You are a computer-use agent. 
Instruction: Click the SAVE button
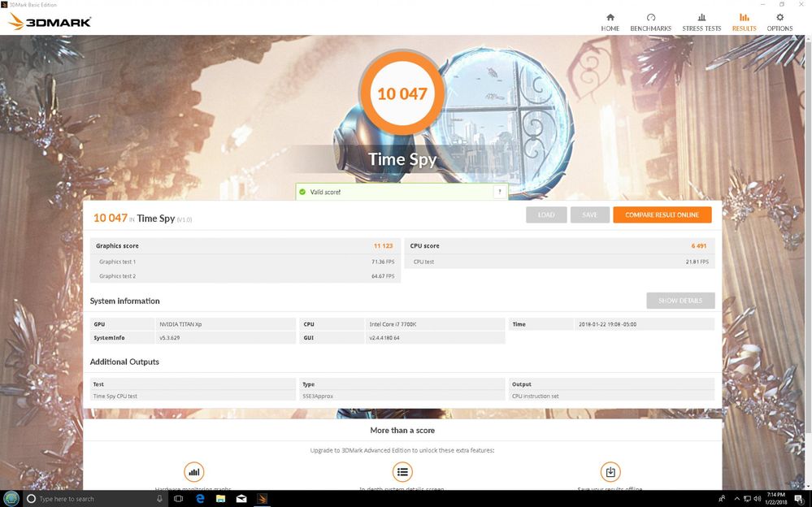[x=590, y=215]
